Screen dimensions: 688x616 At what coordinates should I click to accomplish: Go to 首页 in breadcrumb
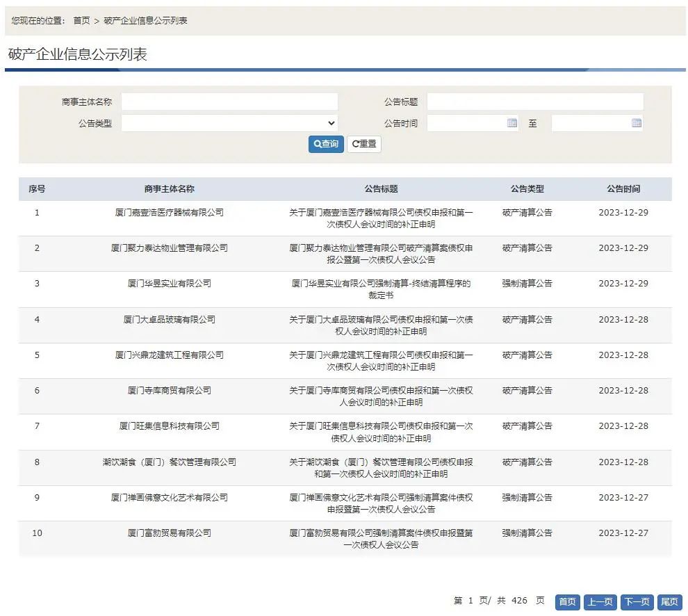[x=81, y=21]
